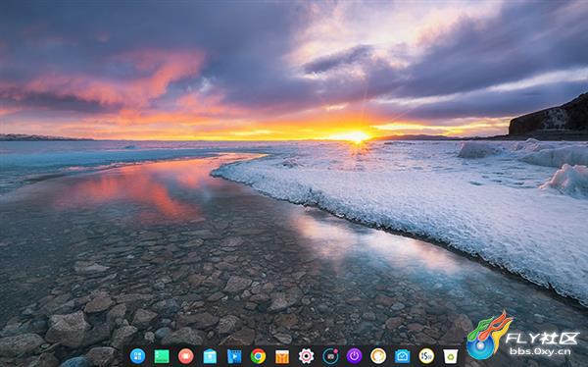
Task: Click the dark cliff on the wallpaper
Action: click(x=548, y=116)
